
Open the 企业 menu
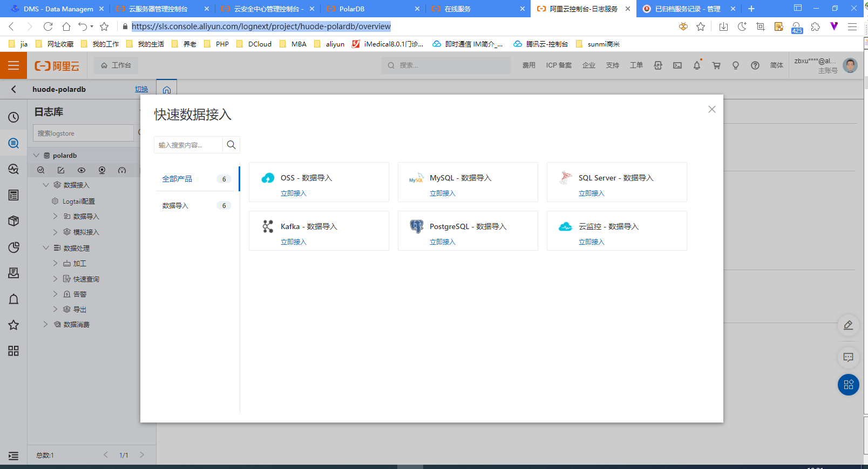click(589, 65)
